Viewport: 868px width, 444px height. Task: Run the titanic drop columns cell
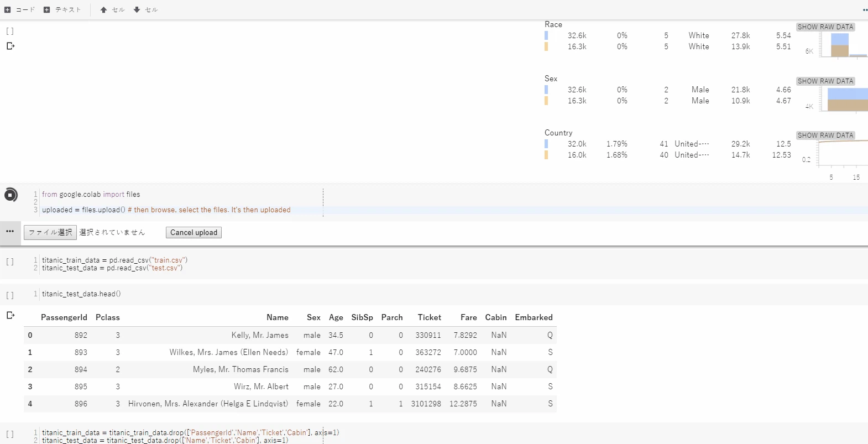(x=10, y=434)
